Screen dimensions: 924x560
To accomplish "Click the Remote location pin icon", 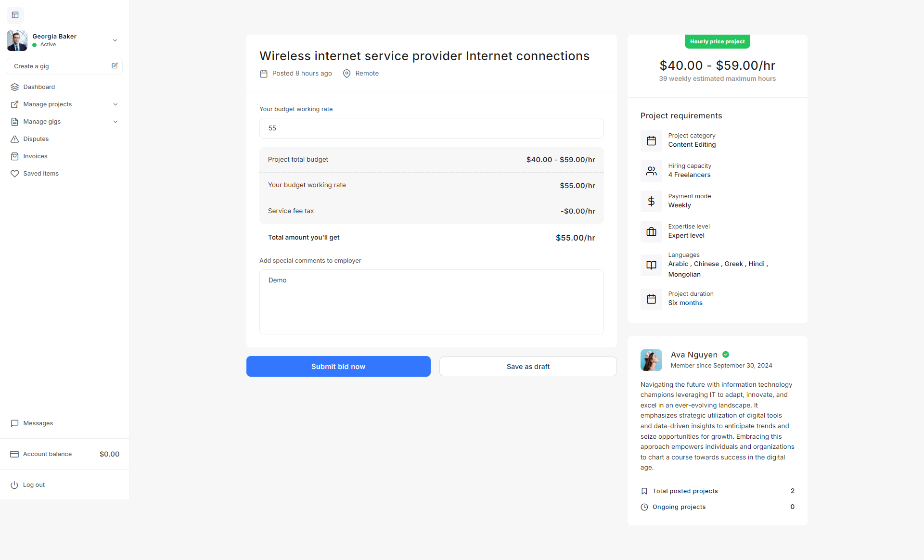I will pos(346,74).
